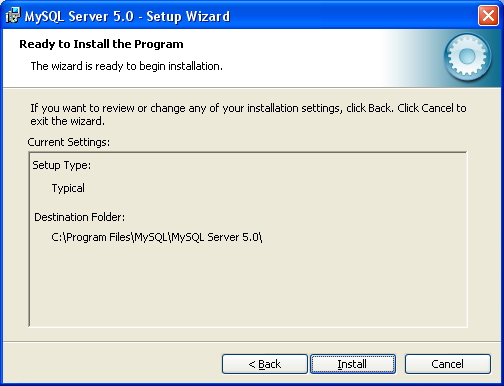This screenshot has width=504, height=386.
Task: Close the Setup Wizard window
Action: [x=488, y=15]
